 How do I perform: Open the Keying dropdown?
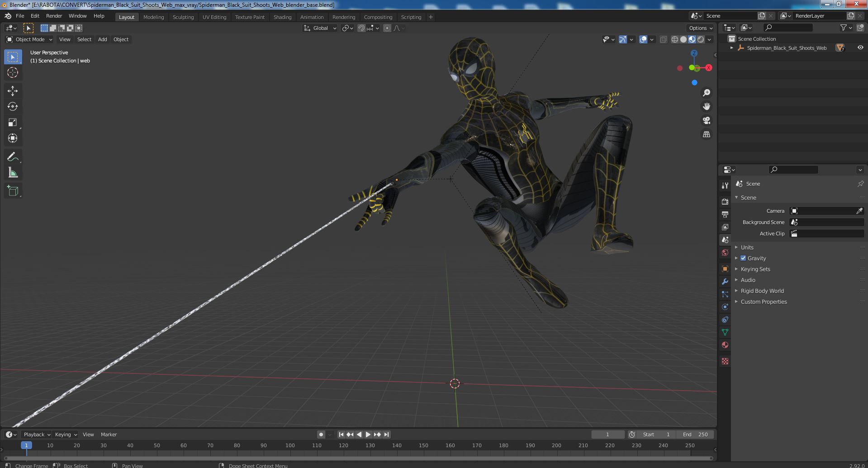coord(66,435)
